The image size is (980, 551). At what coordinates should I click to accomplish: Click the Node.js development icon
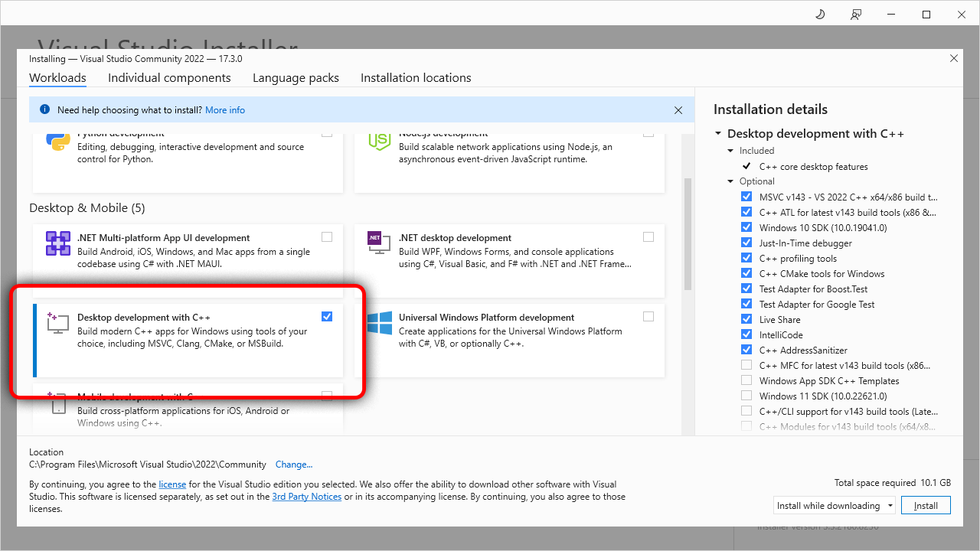coord(380,142)
